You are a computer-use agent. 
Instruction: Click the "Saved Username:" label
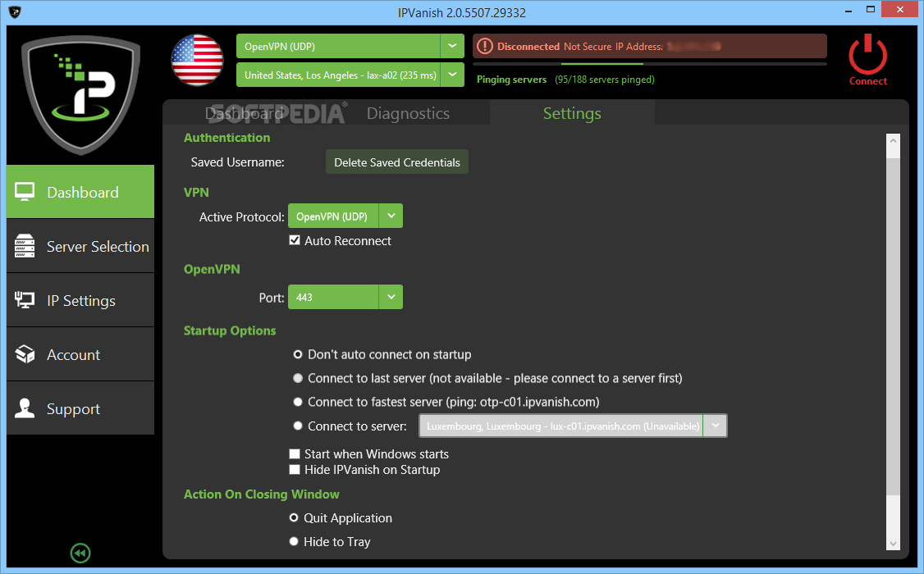coord(237,162)
